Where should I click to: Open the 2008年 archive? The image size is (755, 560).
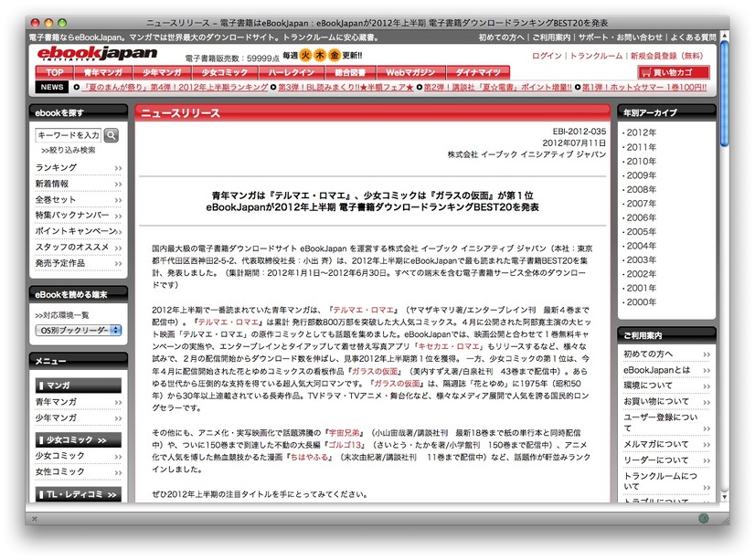[641, 189]
